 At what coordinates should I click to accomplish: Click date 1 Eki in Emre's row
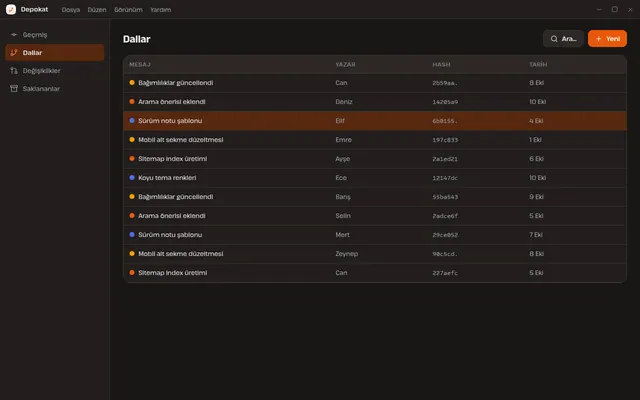535,140
